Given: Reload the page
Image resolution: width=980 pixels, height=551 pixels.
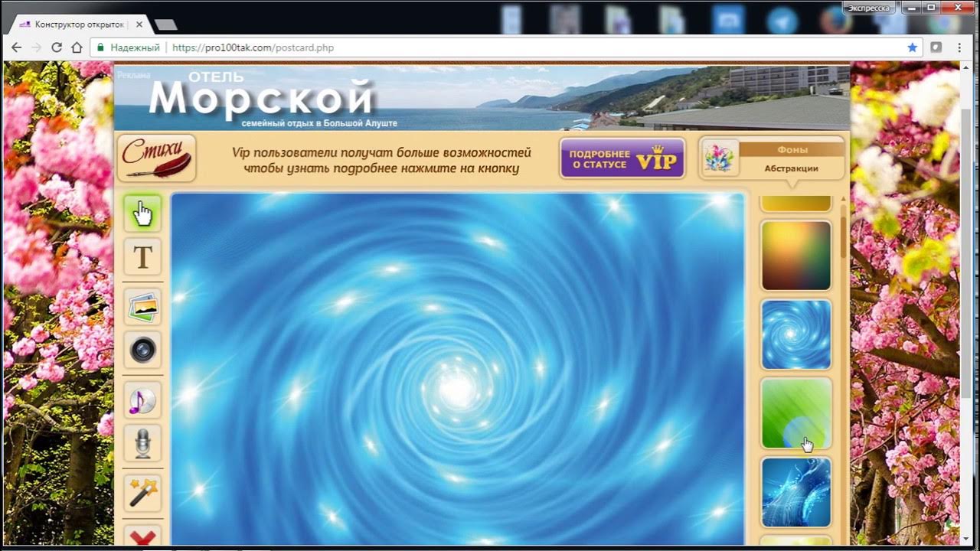Looking at the screenshot, I should 56,47.
